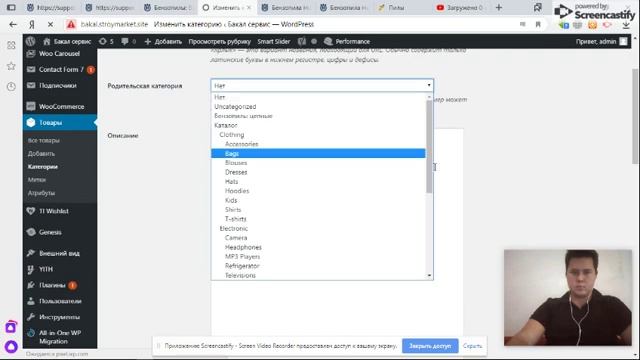Click Просмотреть рубрику in admin bar
Image resolution: width=640 pixels, height=360 pixels.
click(220, 41)
